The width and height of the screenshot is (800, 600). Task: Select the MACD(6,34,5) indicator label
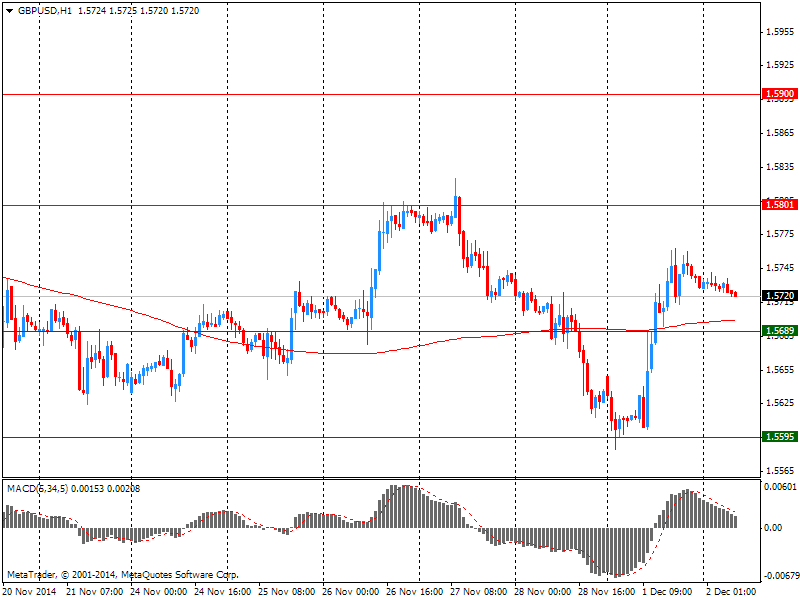pyautogui.click(x=37, y=488)
